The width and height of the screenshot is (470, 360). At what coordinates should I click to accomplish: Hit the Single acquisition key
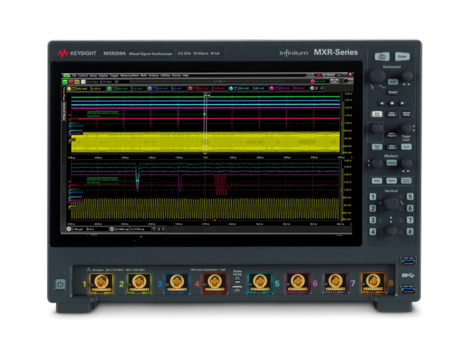(x=402, y=56)
